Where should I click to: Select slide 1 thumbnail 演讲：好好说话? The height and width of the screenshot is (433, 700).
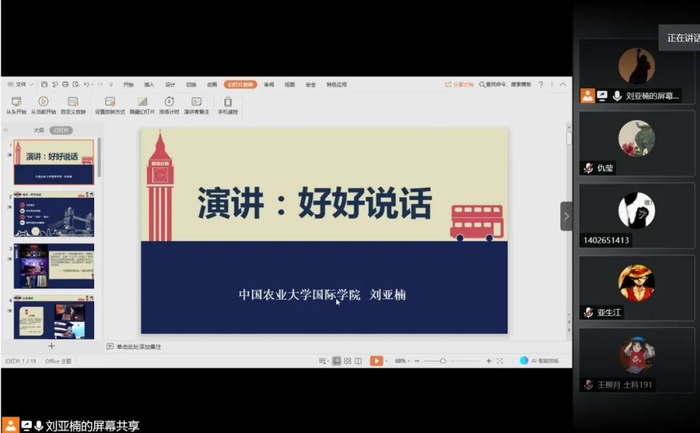click(x=54, y=162)
